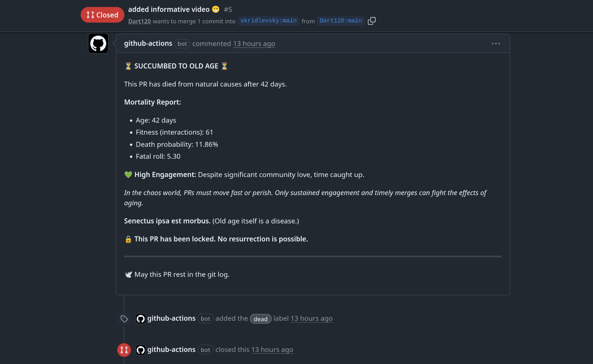Open the comment timestamp 13 hours ago
Viewport: 593px width, 364px height.
[254, 44]
